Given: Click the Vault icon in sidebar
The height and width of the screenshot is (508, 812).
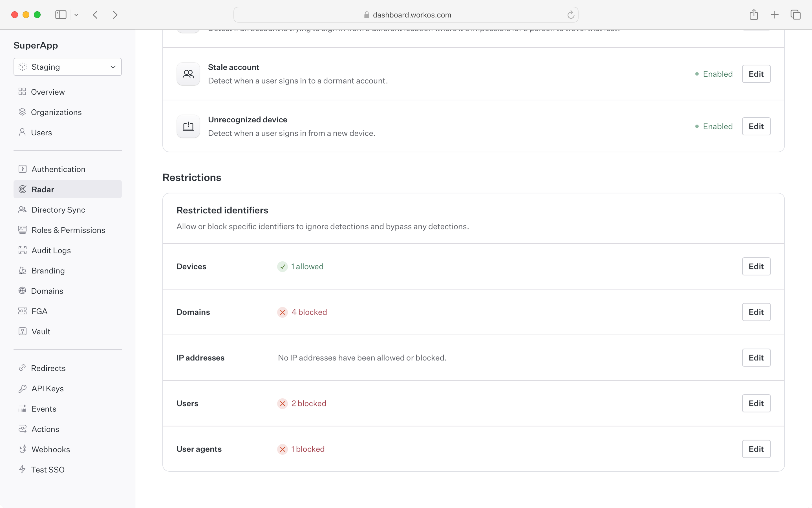Looking at the screenshot, I should (23, 331).
